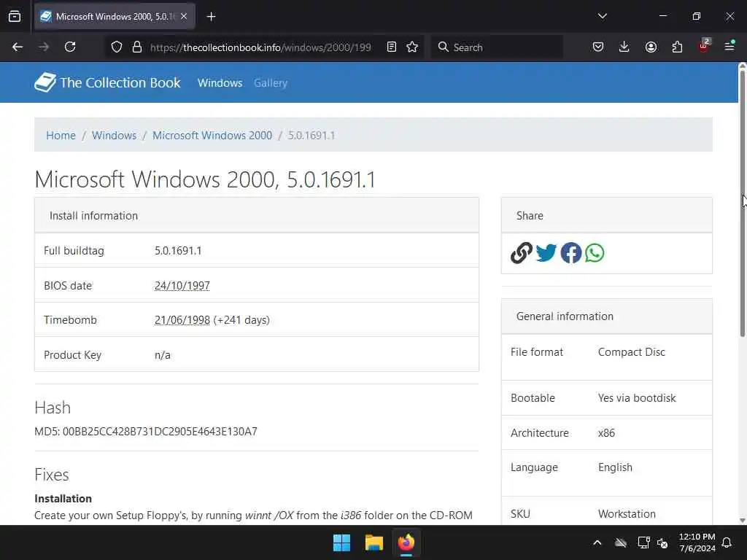Open notifications bell icon
747x560 pixels.
click(727, 542)
